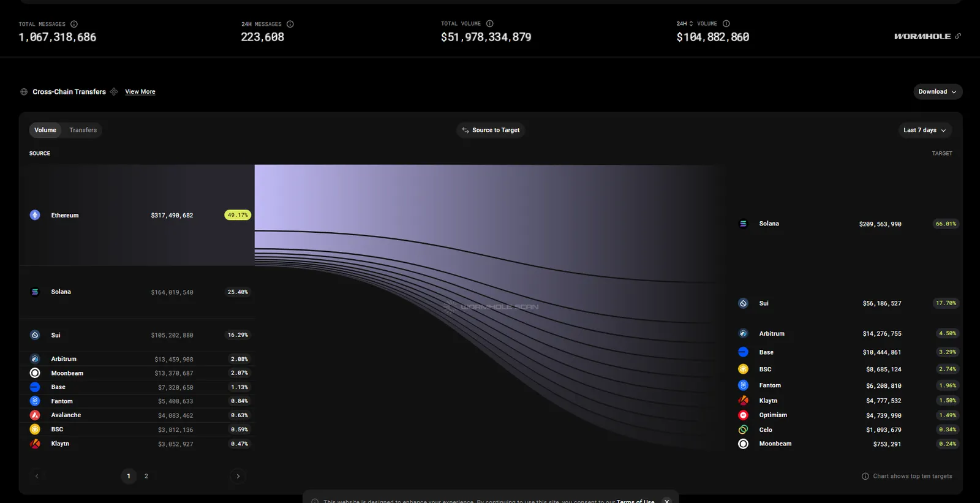This screenshot has width=980, height=503.
Task: Click the 24H Messages info icon
Action: 290,24
